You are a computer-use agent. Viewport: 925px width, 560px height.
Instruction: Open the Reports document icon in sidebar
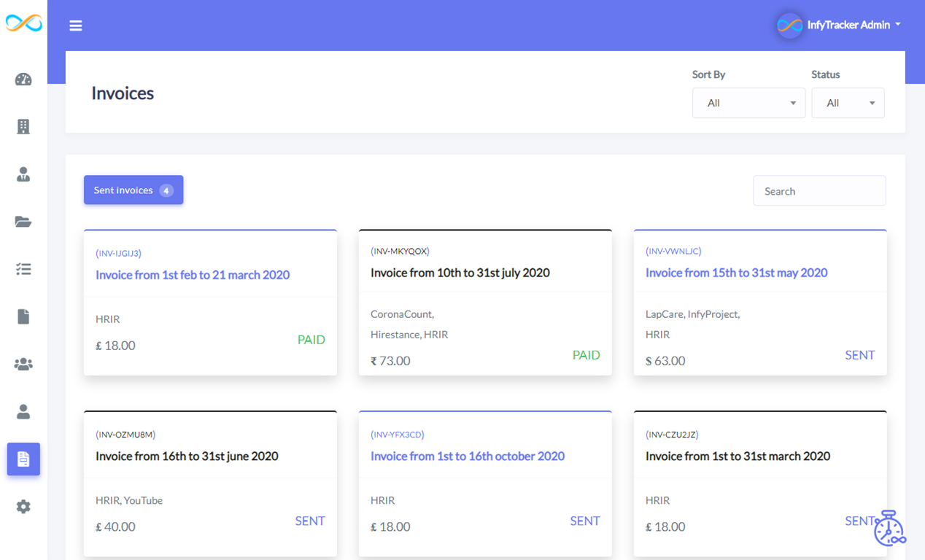[23, 316]
